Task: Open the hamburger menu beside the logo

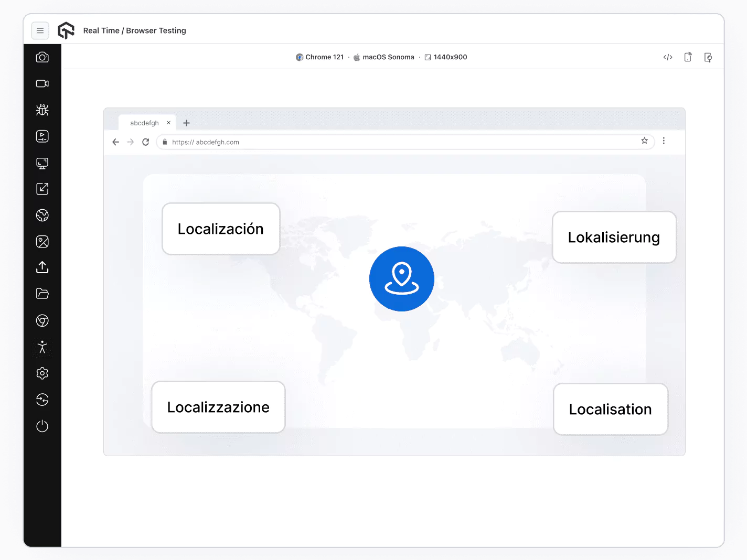Action: pos(40,30)
